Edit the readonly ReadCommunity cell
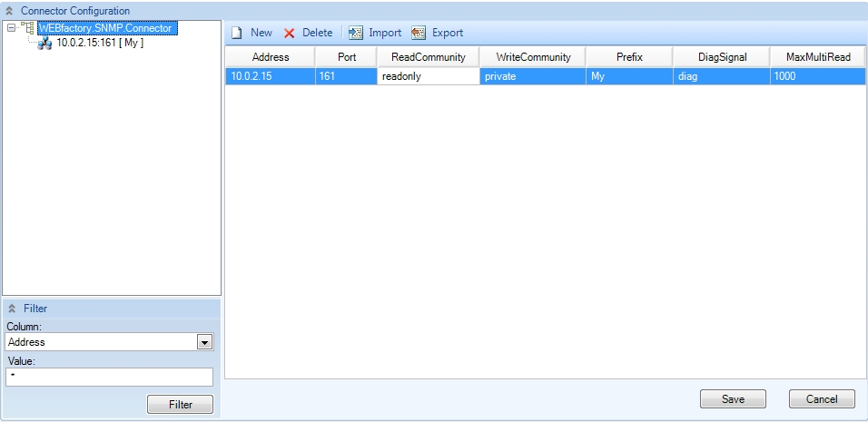 428,76
